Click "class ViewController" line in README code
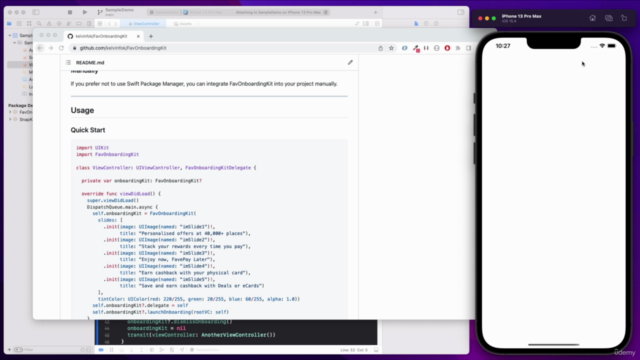Screen dimensions: 640x360 click(x=166, y=168)
